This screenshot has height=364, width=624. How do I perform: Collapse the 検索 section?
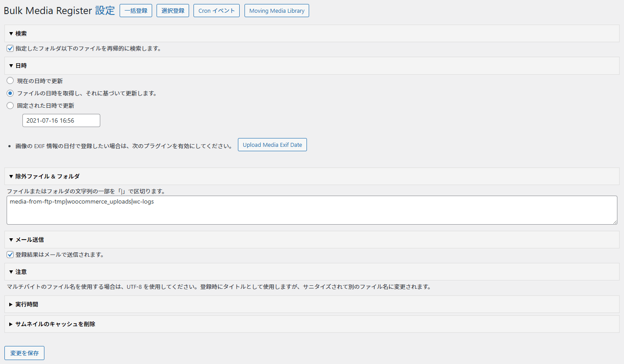(x=312, y=33)
